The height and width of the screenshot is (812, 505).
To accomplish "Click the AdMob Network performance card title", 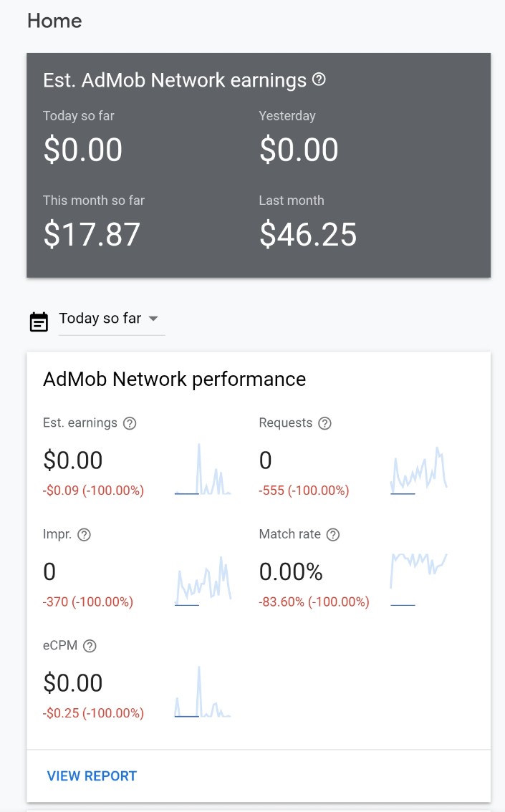I will coord(174,379).
